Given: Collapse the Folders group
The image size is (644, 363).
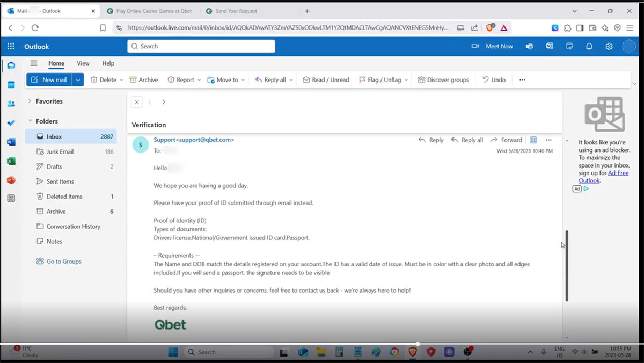Looking at the screenshot, I should tap(30, 121).
